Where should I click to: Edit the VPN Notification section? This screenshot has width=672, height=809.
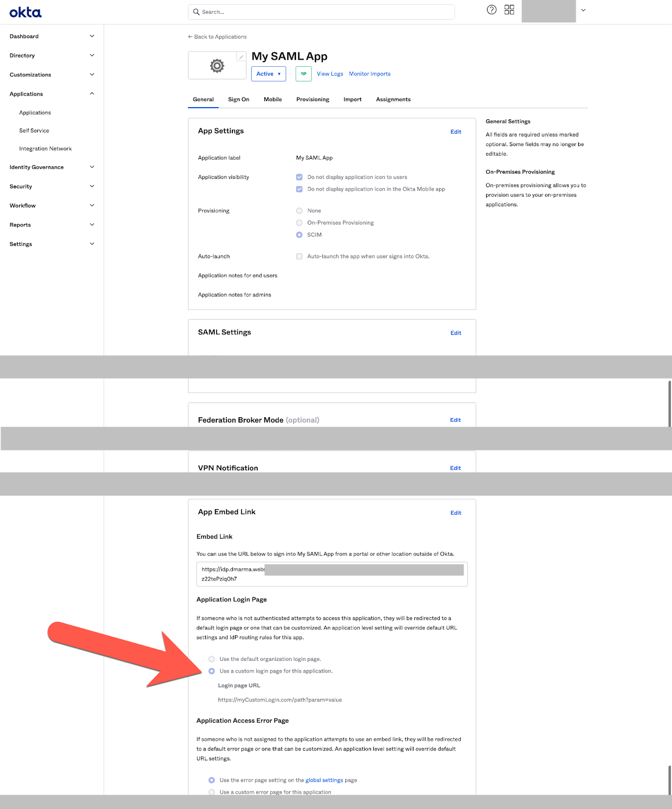455,468
